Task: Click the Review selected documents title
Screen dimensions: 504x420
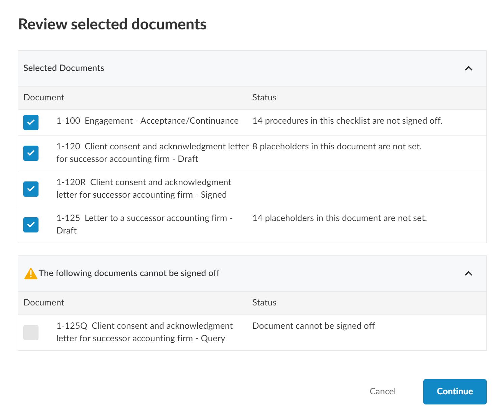Action: coord(113,24)
